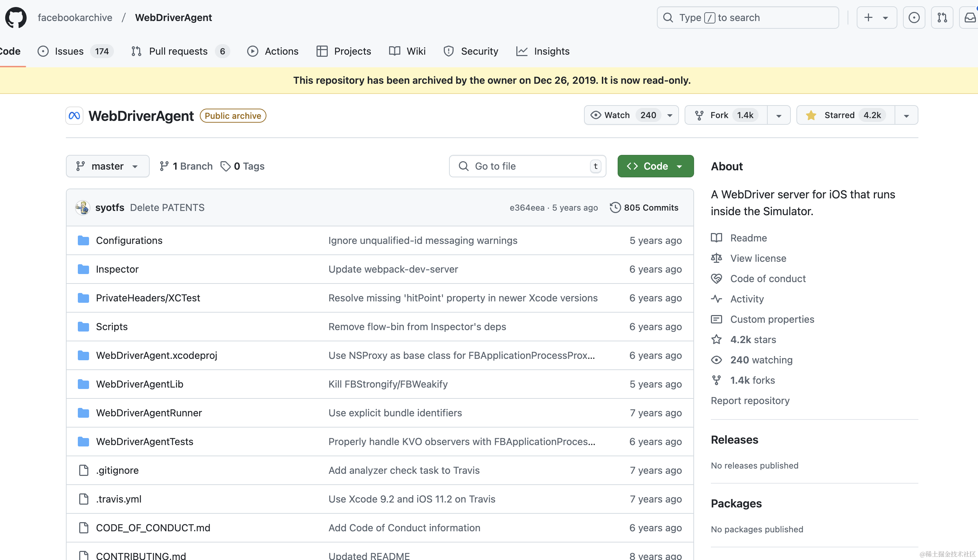Open the issues icon in the top bar
Screen dimensions: 978x560
914,17
